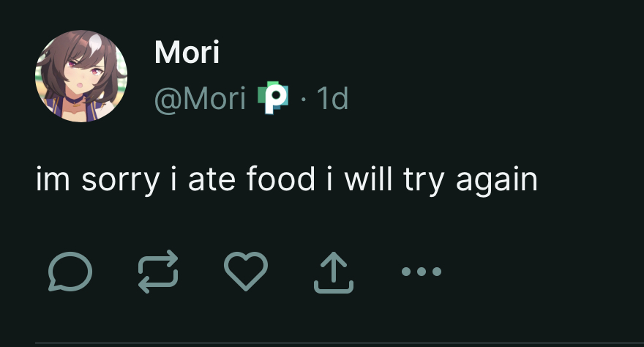
Task: Click the display name Mori
Action: 187,53
